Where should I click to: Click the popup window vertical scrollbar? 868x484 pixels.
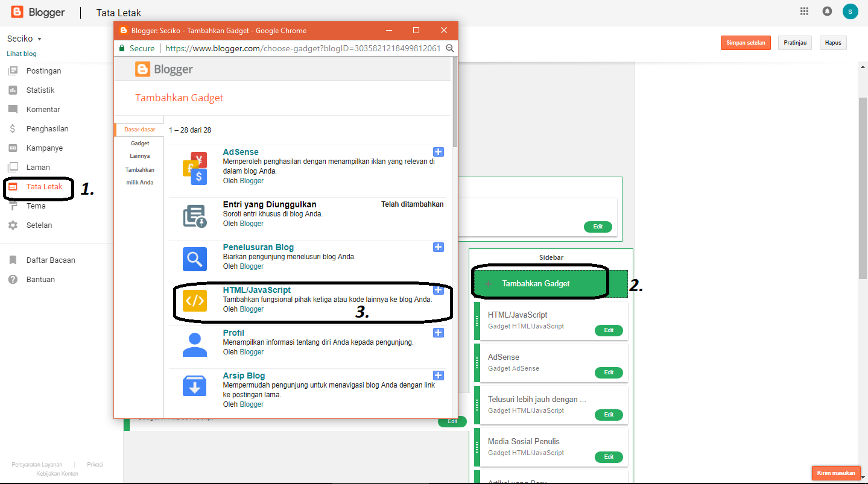coord(455,102)
